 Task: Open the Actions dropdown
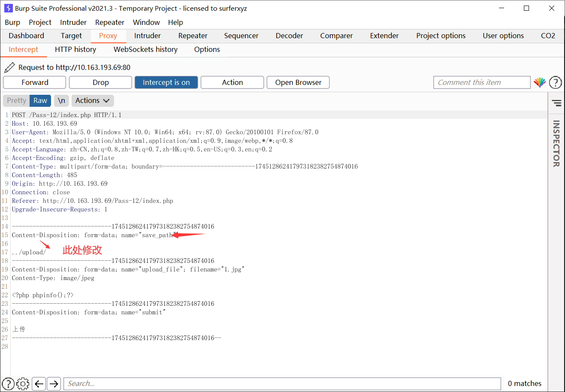(x=93, y=100)
